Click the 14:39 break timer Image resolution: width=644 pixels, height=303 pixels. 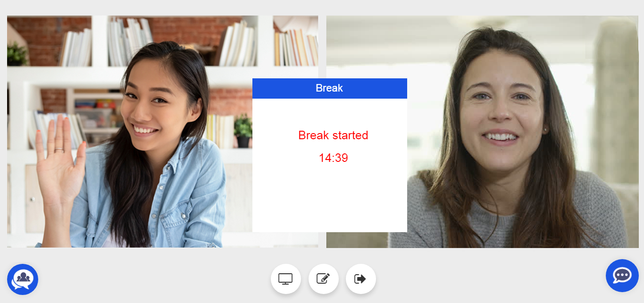(333, 158)
